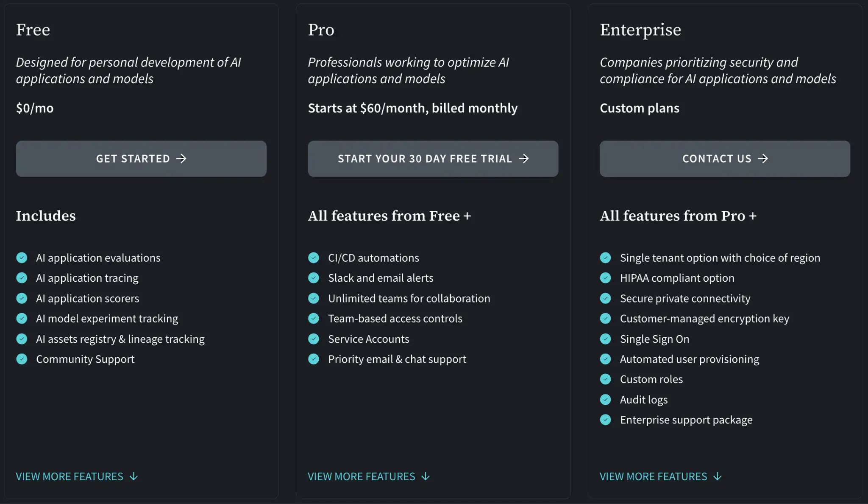Click checkmark icon next to Community Support
The width and height of the screenshot is (868, 504).
(x=22, y=359)
